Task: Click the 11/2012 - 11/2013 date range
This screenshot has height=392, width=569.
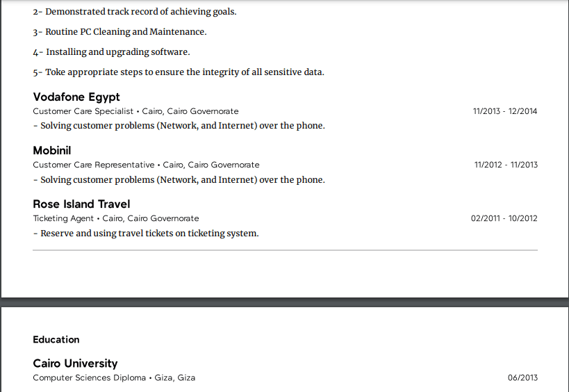Action: coord(506,165)
